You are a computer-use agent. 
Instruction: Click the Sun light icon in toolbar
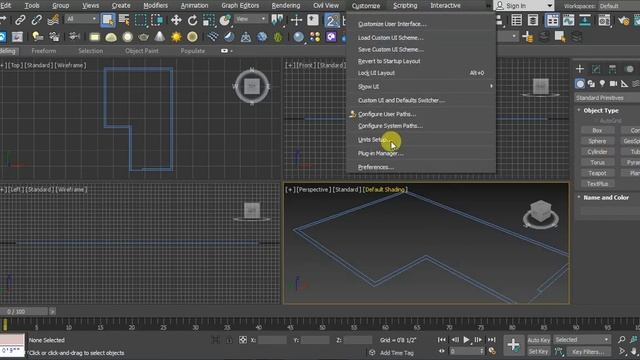[x=176, y=37]
